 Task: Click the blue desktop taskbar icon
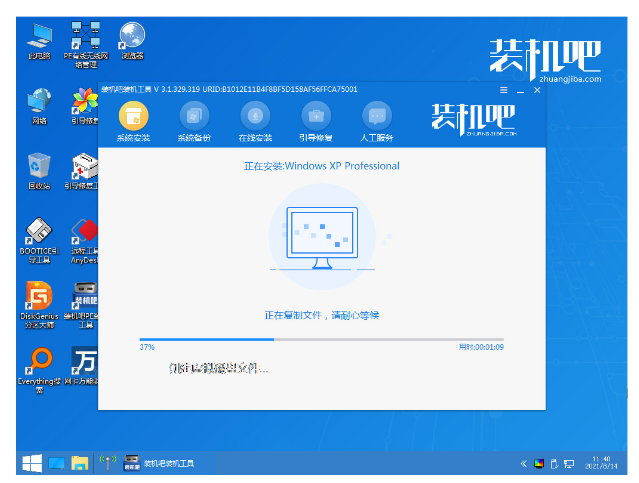(56, 463)
